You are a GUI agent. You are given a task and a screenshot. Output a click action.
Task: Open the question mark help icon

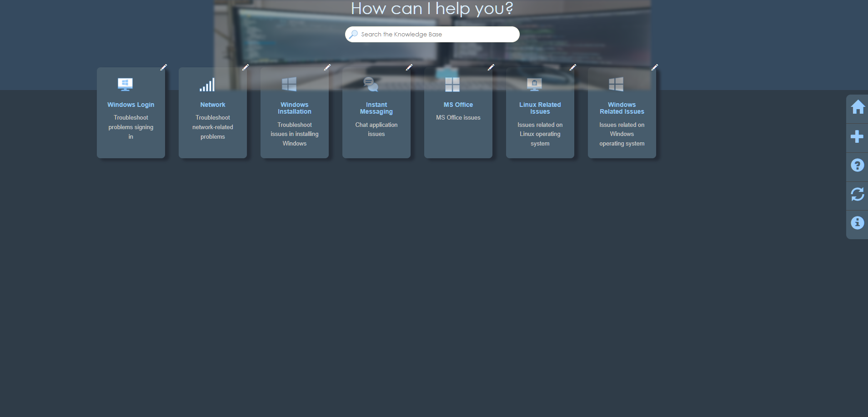pos(857,165)
